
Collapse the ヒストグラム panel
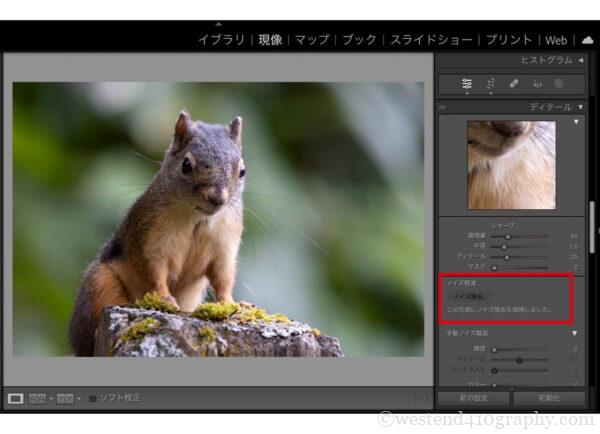point(580,61)
